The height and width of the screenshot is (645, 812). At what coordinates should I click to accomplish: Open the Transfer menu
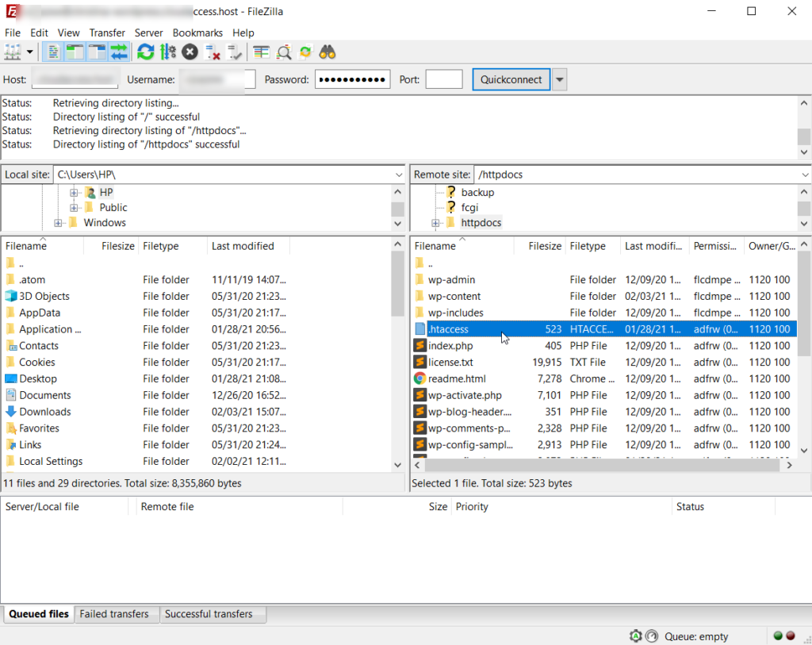tap(107, 33)
